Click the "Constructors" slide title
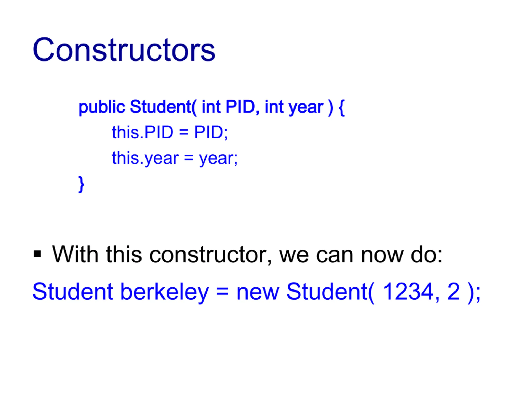The width and height of the screenshot is (532, 399). tap(124, 50)
